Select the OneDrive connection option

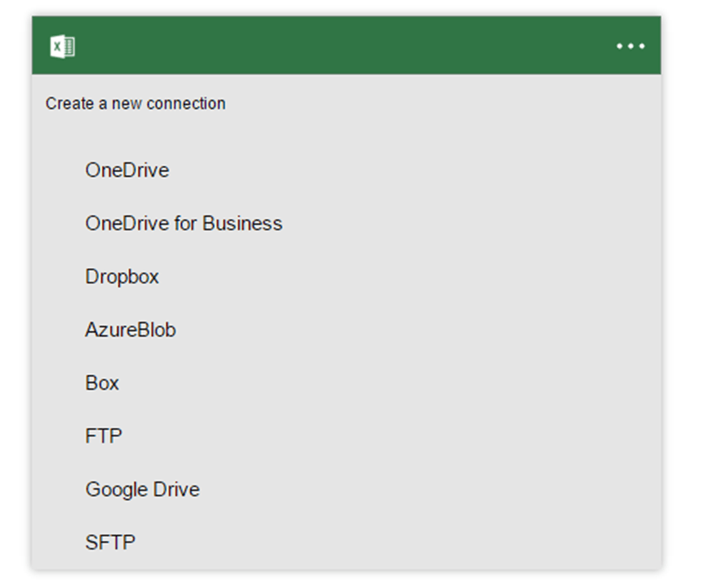point(127,170)
